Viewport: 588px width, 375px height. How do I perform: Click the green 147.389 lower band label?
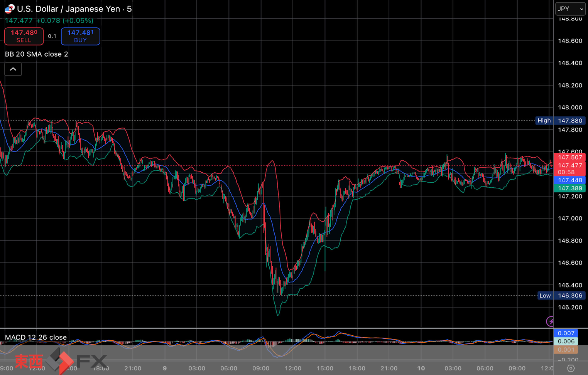click(x=569, y=188)
